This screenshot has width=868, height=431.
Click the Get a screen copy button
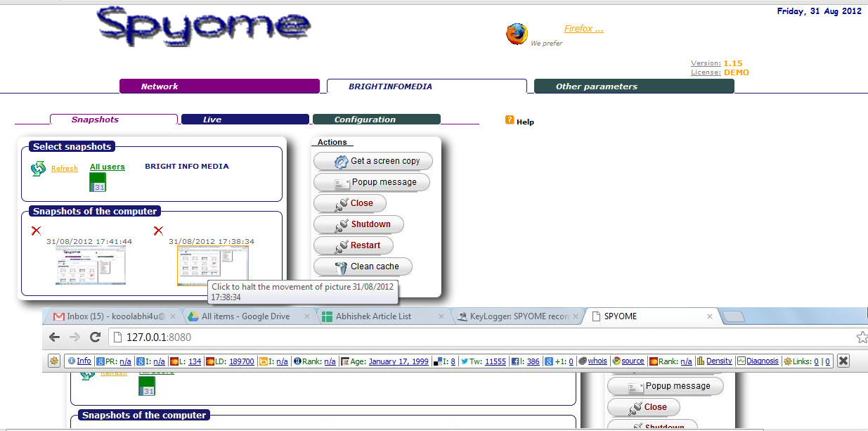[x=373, y=161]
